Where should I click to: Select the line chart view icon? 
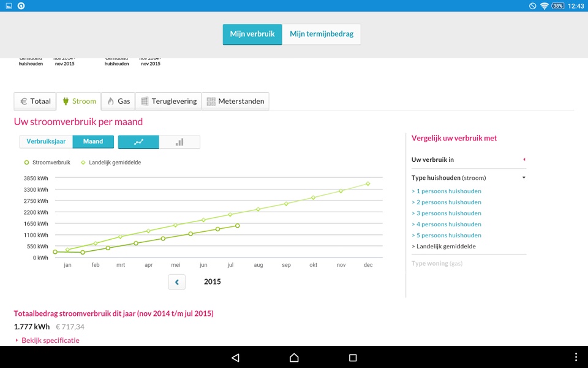coord(138,142)
